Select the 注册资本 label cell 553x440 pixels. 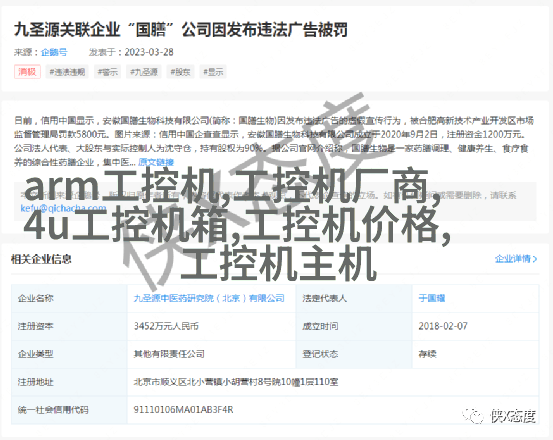tap(69, 326)
